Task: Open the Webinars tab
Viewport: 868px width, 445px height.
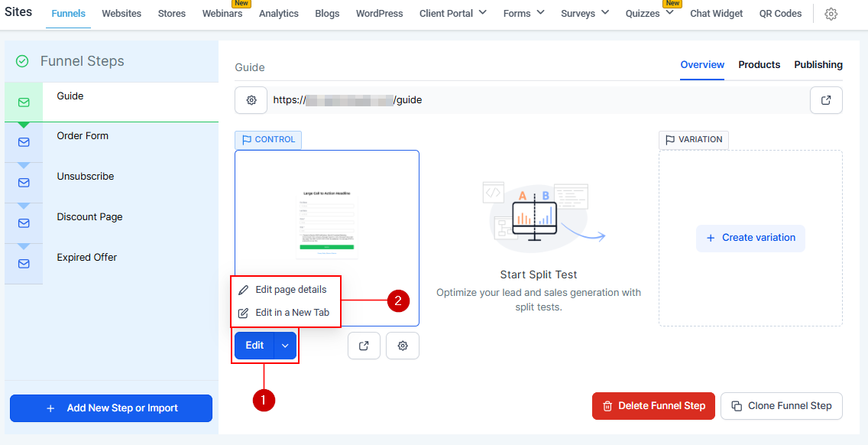Action: pos(222,14)
